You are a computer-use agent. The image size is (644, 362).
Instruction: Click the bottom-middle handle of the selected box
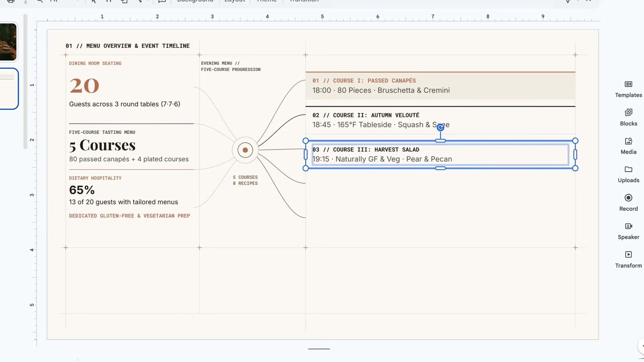440,168
